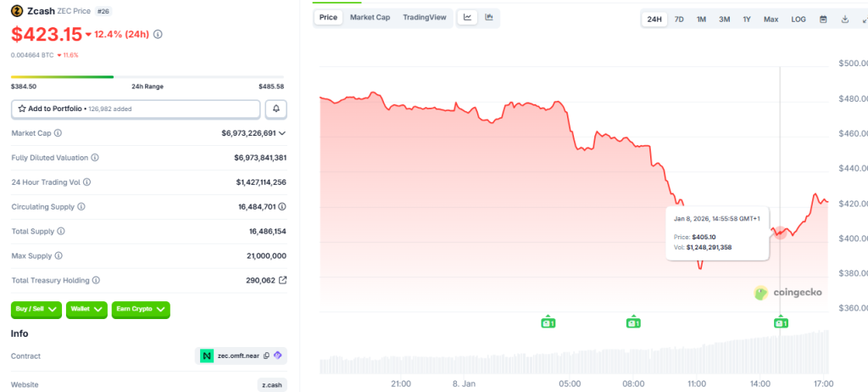Click the price alert bell icon
868x392 pixels.
[275, 109]
